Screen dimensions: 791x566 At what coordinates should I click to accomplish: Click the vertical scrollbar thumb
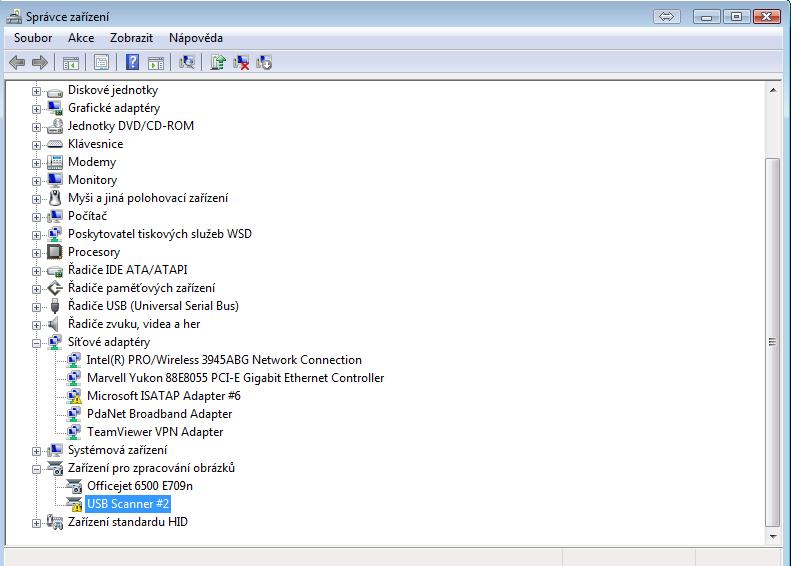pyautogui.click(x=772, y=342)
